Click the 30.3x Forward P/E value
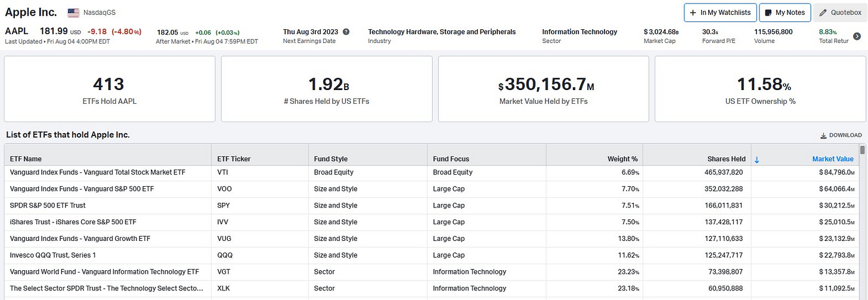The width and height of the screenshot is (868, 300). click(x=710, y=32)
